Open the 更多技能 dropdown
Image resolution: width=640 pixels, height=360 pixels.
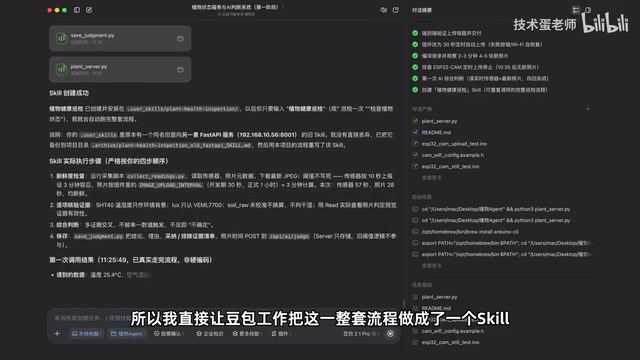(246, 333)
